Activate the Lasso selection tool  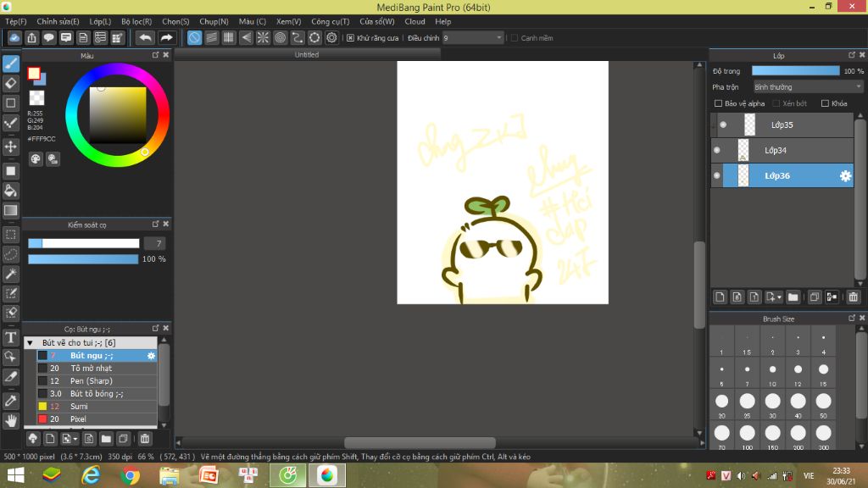click(x=11, y=254)
